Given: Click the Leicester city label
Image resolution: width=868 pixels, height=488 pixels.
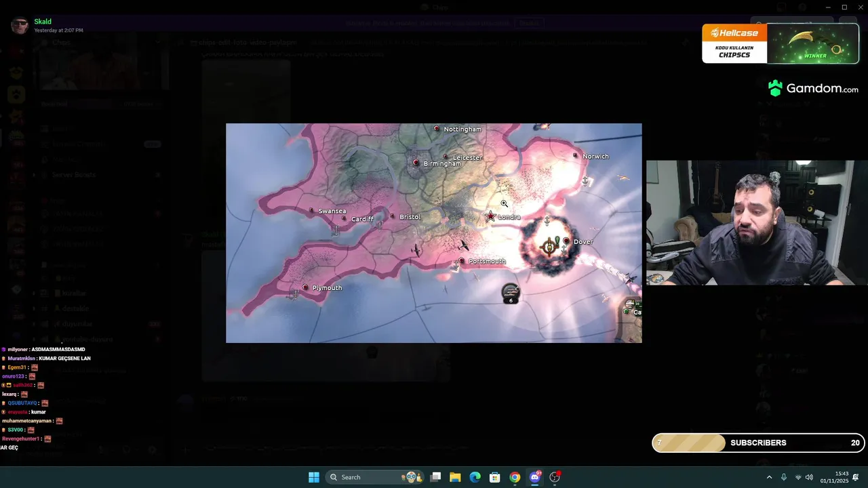Looking at the screenshot, I should (467, 157).
